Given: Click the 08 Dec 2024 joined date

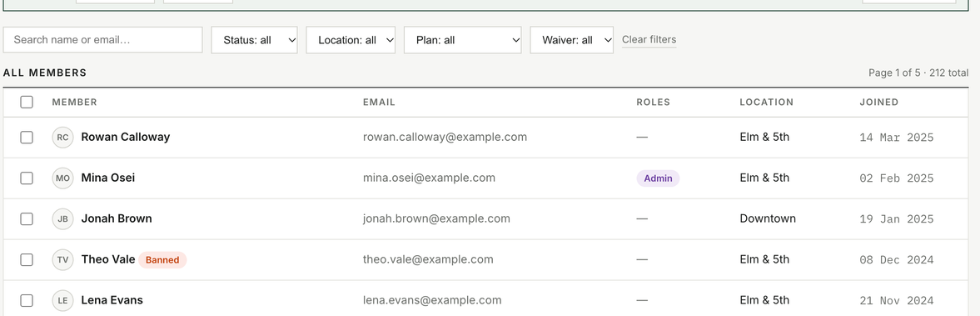Looking at the screenshot, I should pyautogui.click(x=896, y=259).
